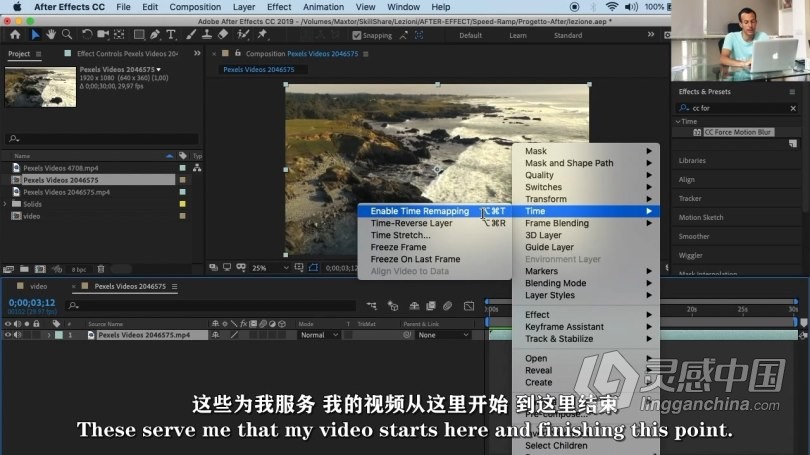Viewport: 810px width, 455px height.
Task: Choose Enable Time Remapping from submenu
Action: (x=434, y=211)
